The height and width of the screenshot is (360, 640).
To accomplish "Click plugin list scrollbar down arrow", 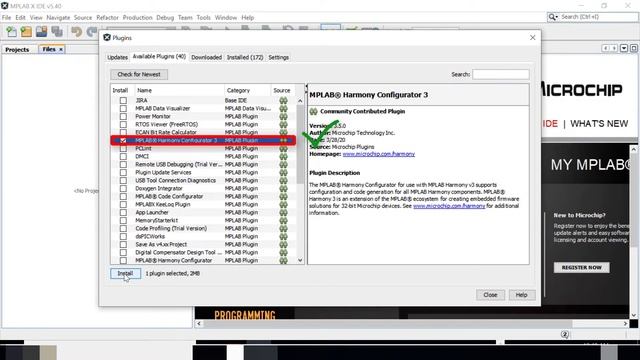I will coord(300,260).
